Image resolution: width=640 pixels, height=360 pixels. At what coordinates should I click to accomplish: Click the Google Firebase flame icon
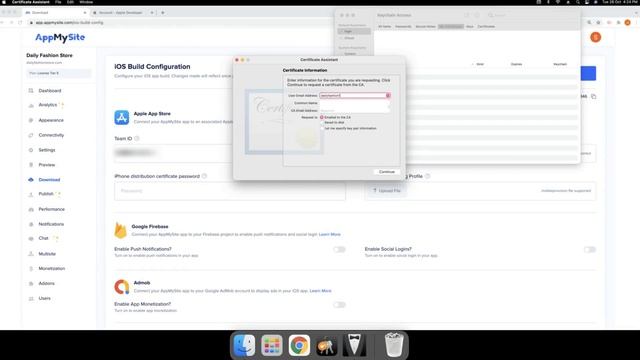(x=120, y=230)
